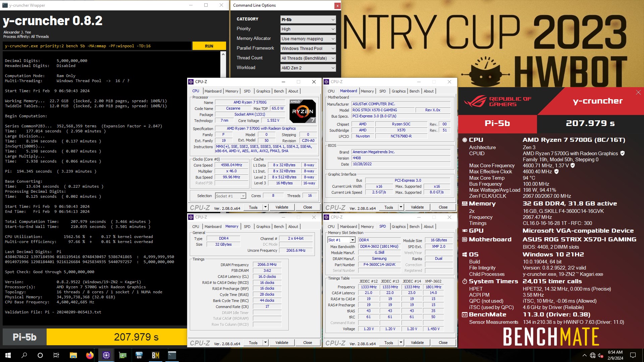This screenshot has width=644, height=362.
Task: Click the Pi-5b label in BenchMate panel
Action: tap(497, 123)
